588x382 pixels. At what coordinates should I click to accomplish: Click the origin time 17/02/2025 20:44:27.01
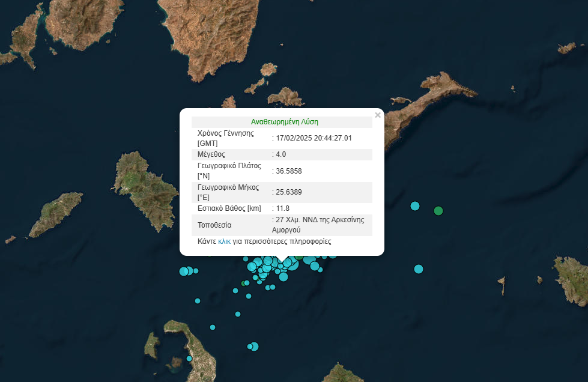point(314,138)
